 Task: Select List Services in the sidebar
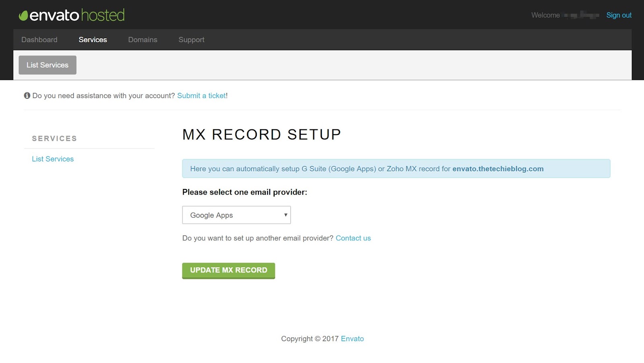[53, 159]
